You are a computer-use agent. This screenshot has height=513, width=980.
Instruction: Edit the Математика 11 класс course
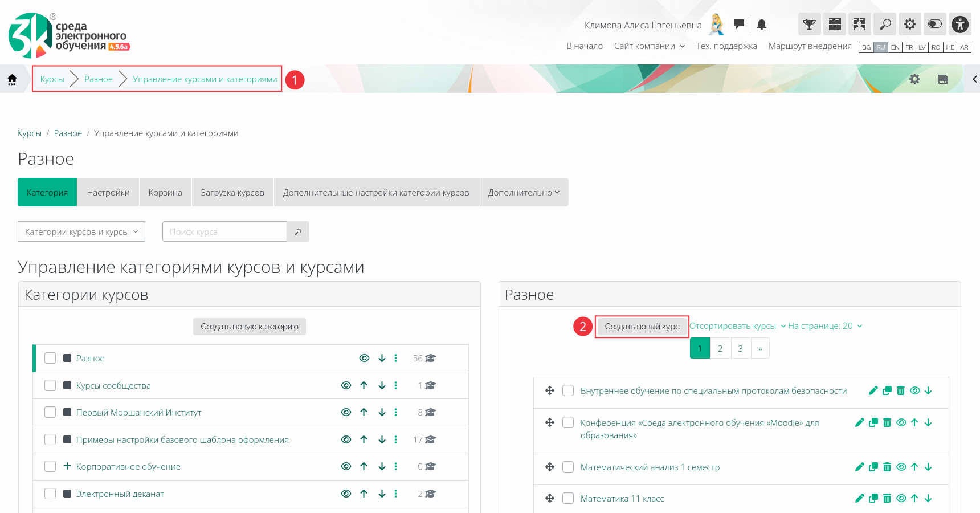pos(860,499)
